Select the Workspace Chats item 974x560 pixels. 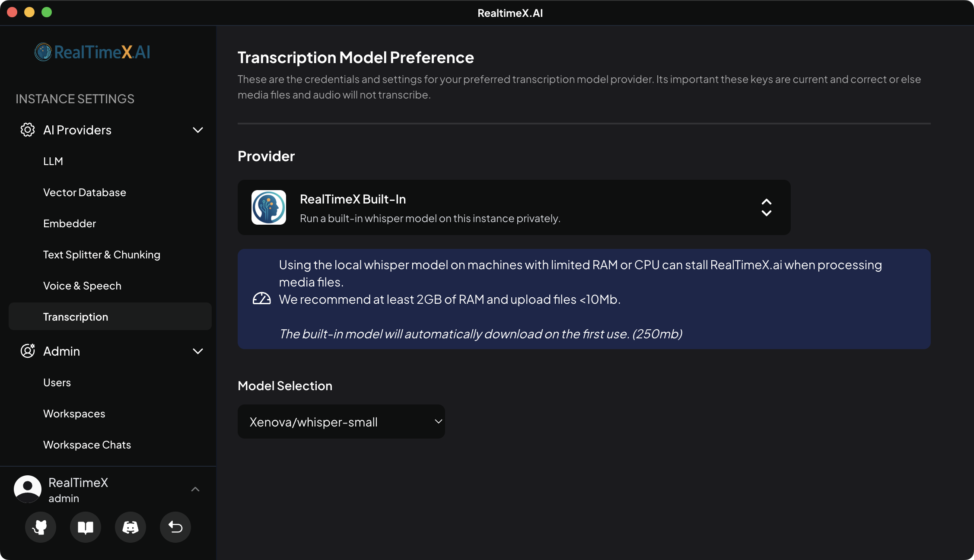click(x=87, y=444)
